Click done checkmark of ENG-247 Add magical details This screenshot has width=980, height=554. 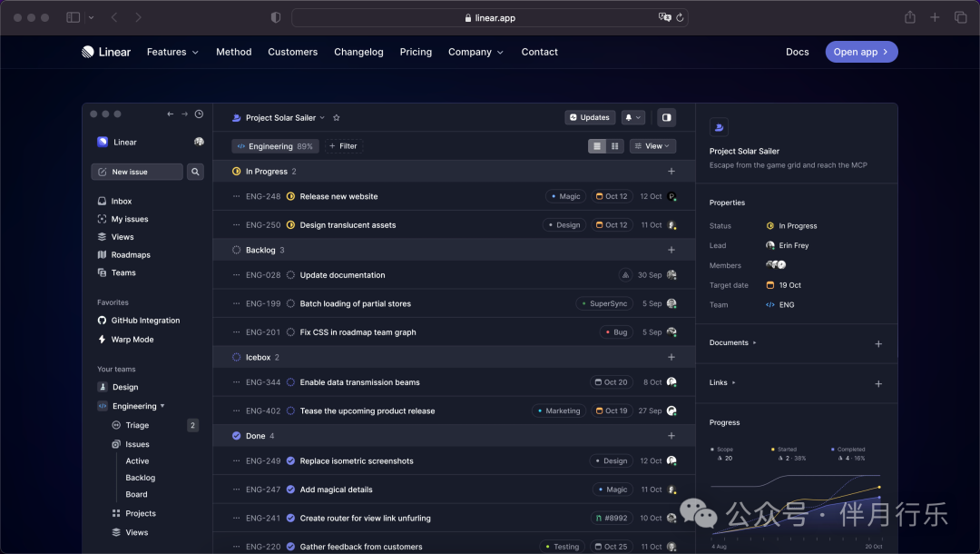click(290, 490)
